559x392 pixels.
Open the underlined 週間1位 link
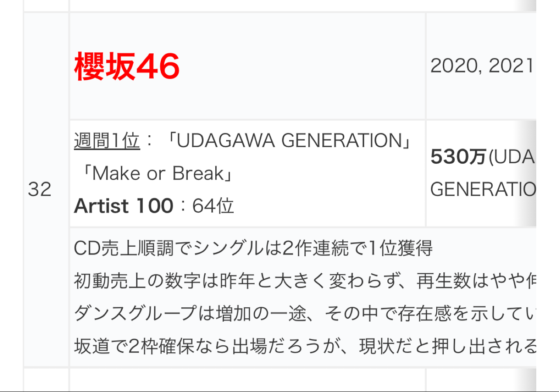[107, 141]
